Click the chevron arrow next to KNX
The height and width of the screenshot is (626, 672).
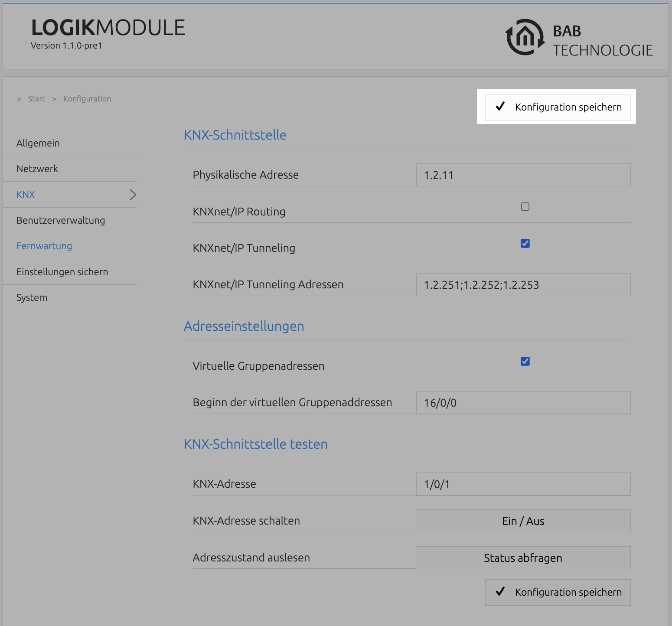tap(133, 195)
